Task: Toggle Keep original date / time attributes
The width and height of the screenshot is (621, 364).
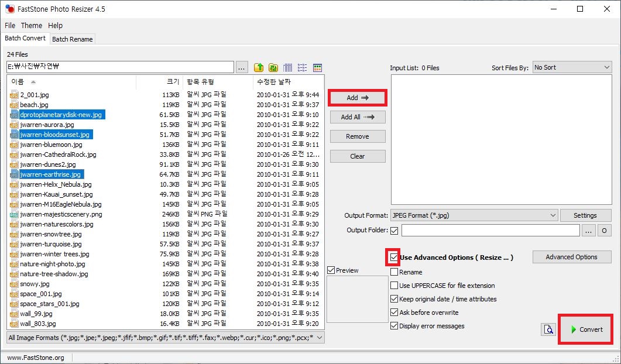Action: coord(394,299)
